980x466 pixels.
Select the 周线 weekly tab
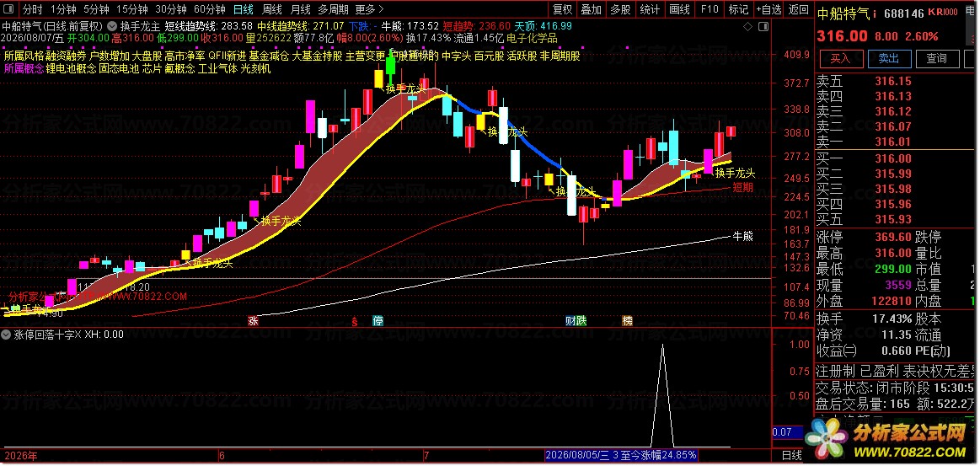pos(272,9)
